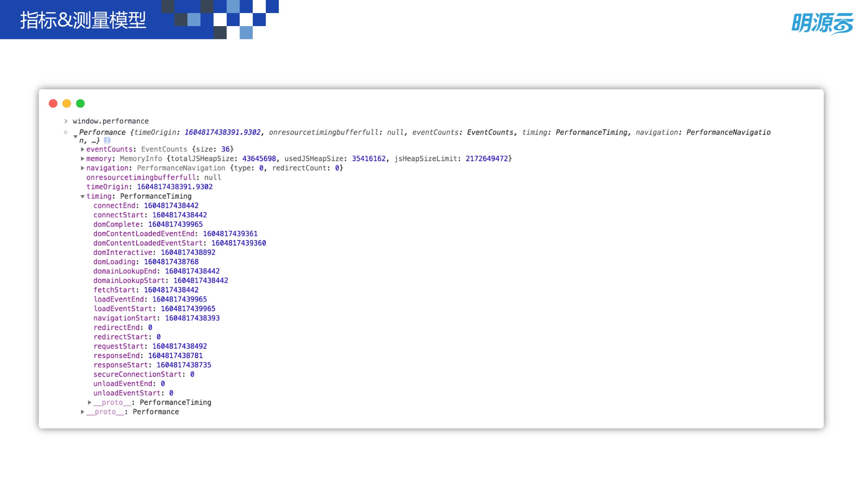Click the console output return arrow
Screen dimensions: 868x489
[66, 132]
